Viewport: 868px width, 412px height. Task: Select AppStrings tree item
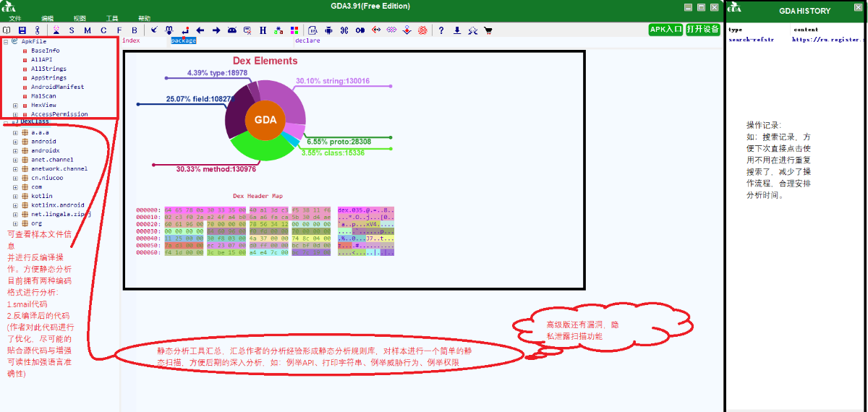pos(48,78)
